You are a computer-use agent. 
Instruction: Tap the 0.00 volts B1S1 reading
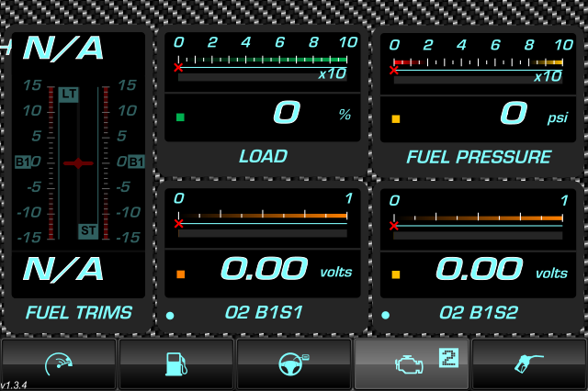[265, 269]
